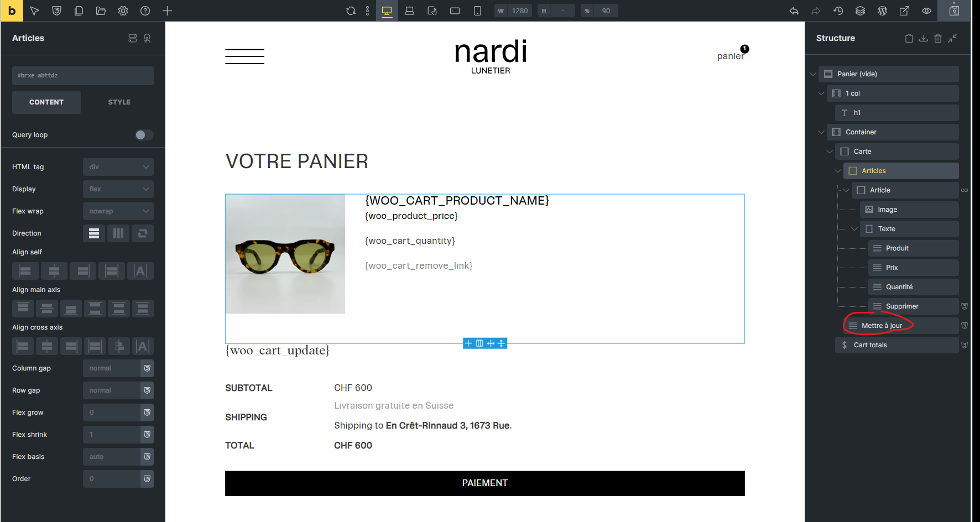Click the delete trash icon in Structure
Image resolution: width=980 pixels, height=522 pixels.
coord(937,38)
